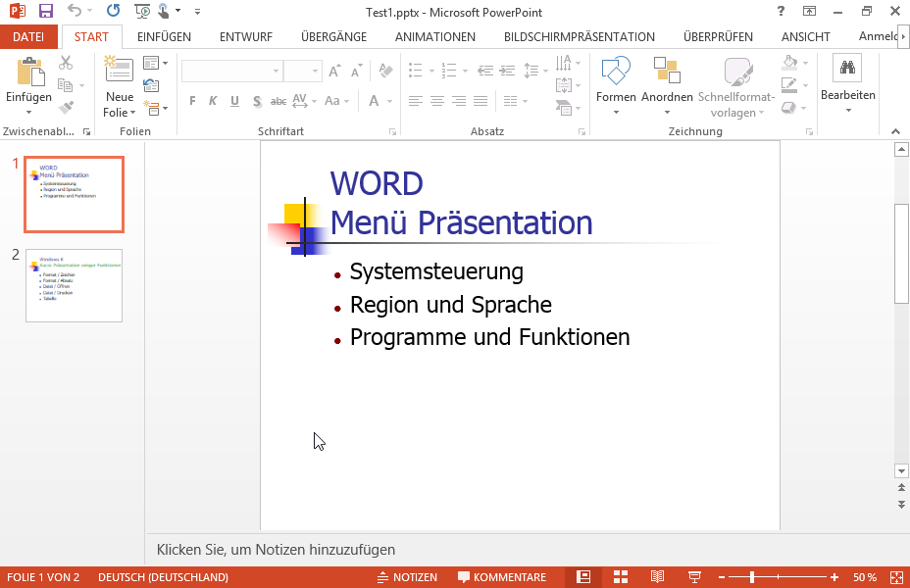Open ribbon display options icon
910x588 pixels.
coord(809,11)
